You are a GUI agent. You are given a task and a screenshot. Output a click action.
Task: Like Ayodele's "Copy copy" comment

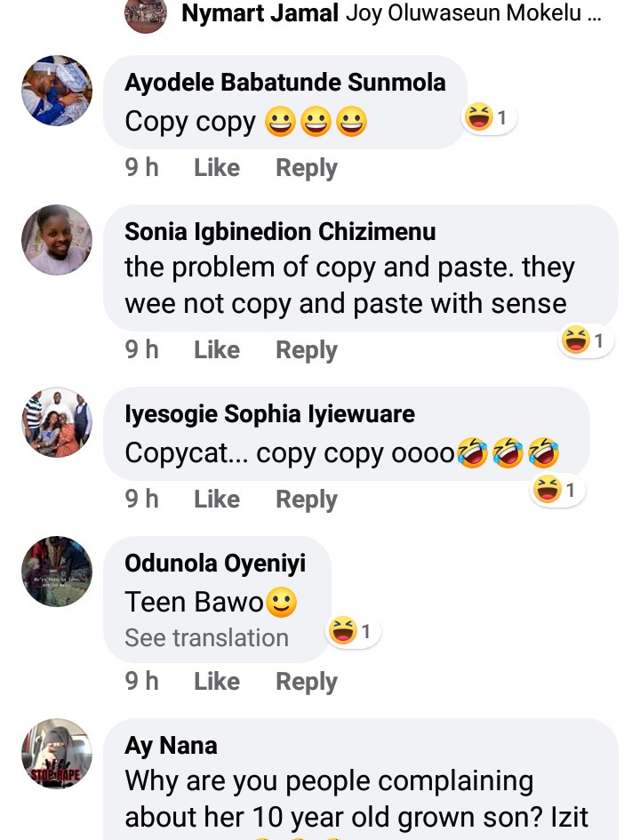[x=217, y=168]
